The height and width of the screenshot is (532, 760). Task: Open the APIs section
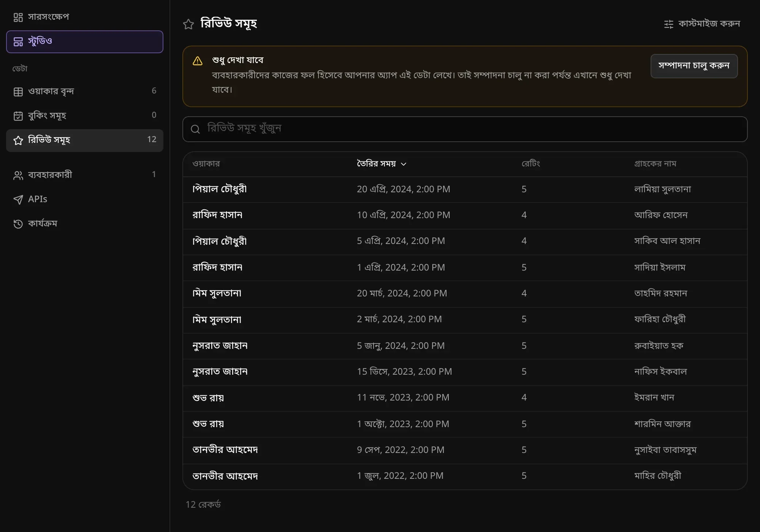[x=85, y=199]
